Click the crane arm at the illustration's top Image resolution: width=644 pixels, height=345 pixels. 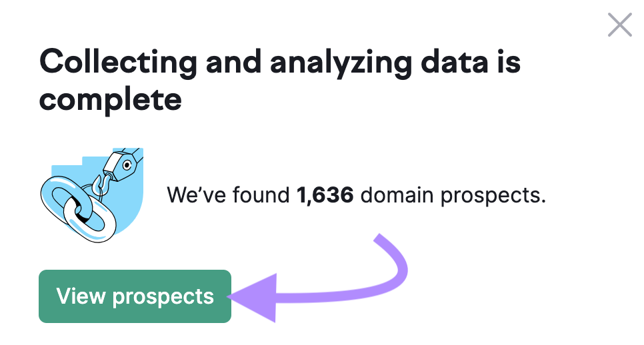pos(125,161)
